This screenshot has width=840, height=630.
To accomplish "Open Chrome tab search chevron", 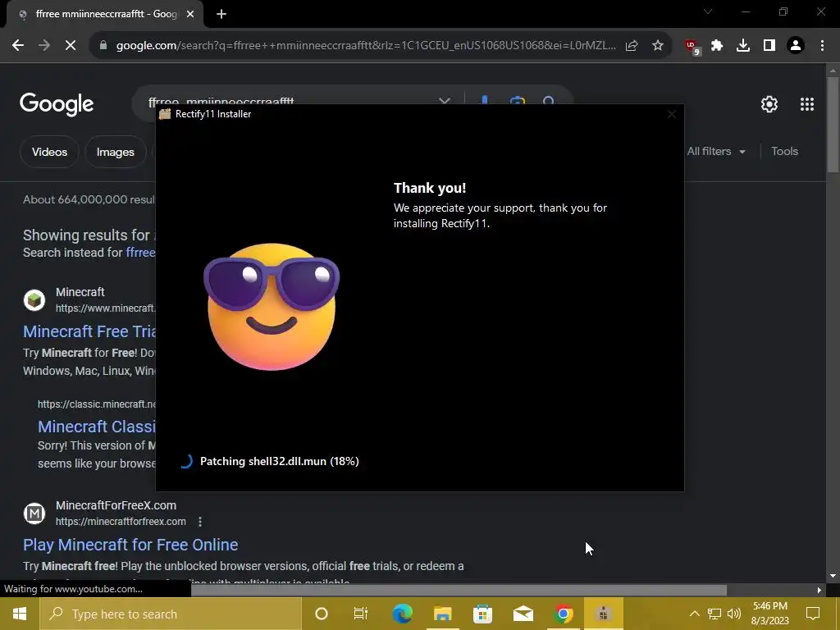I will 708,11.
